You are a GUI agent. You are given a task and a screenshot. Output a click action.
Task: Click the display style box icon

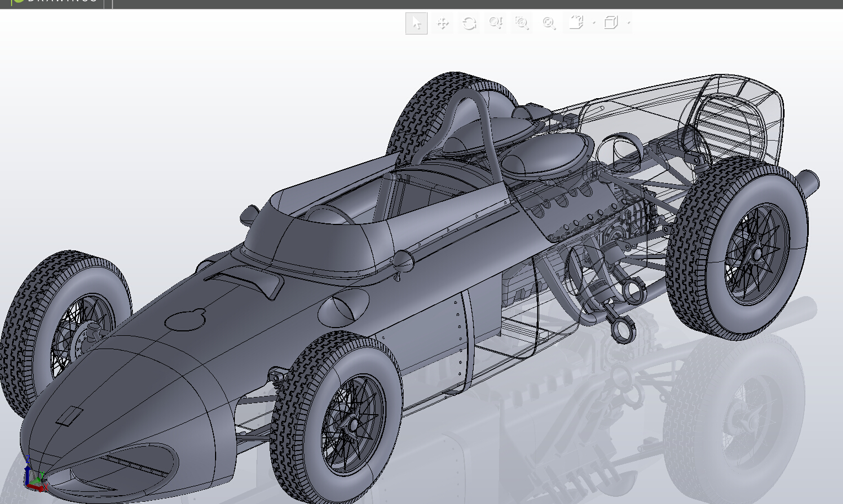tap(611, 23)
